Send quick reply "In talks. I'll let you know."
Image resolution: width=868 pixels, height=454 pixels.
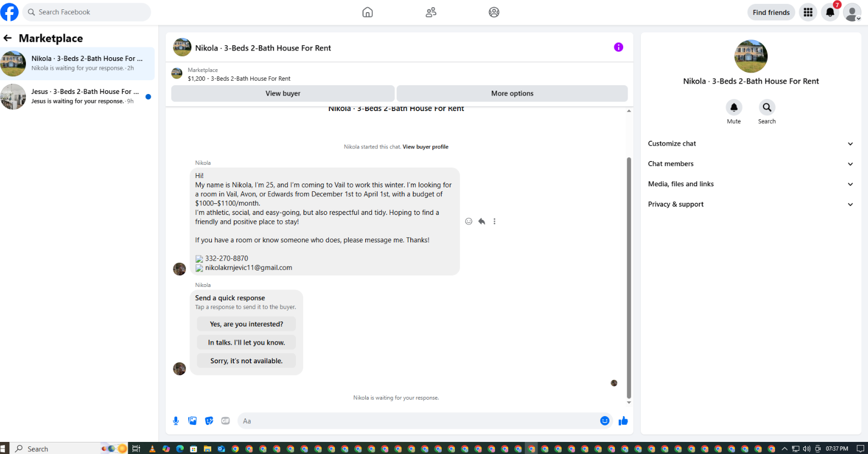[x=246, y=342]
